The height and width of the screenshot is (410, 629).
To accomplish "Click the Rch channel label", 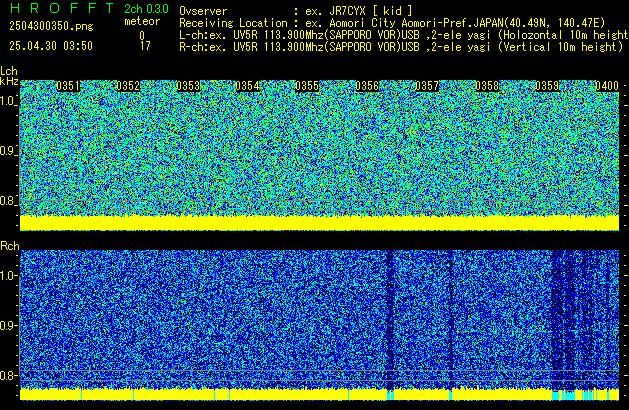I will point(10,246).
